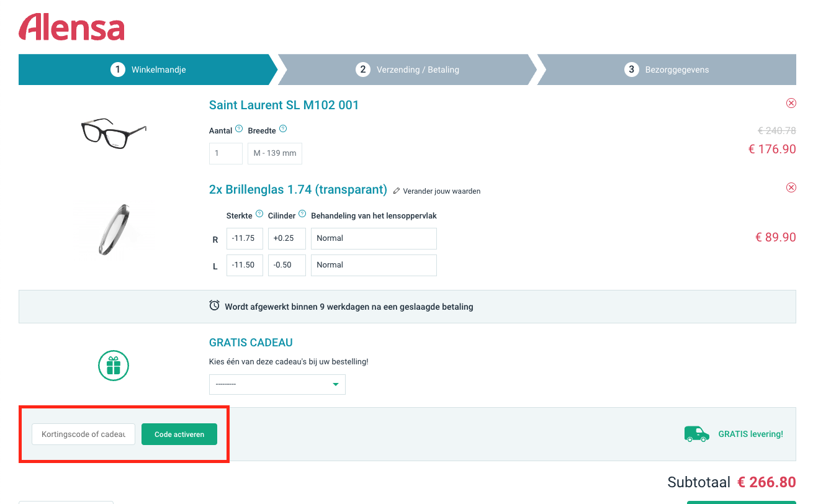
Task: Show help for Breedte info icon
Action: pos(283,129)
